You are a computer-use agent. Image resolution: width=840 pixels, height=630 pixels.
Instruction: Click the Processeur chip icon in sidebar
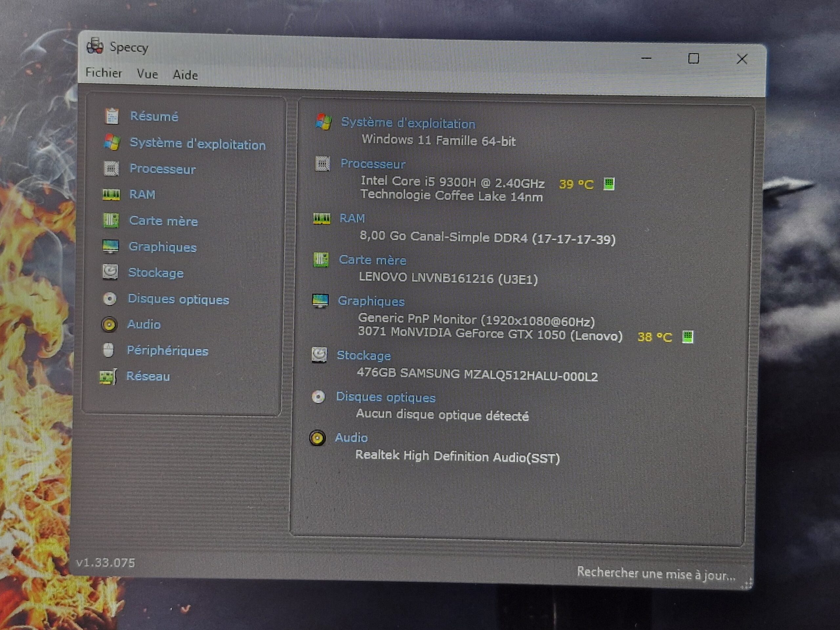pyautogui.click(x=111, y=168)
